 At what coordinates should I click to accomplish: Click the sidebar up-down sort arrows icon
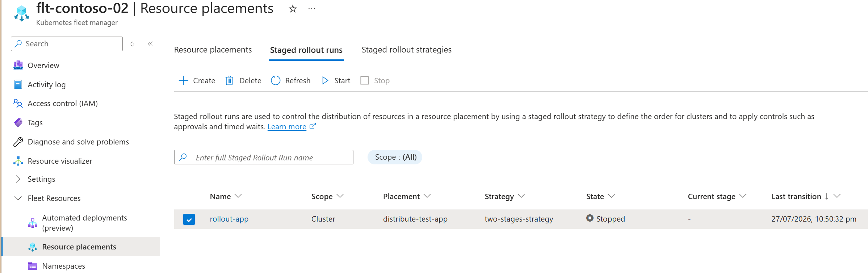[133, 44]
